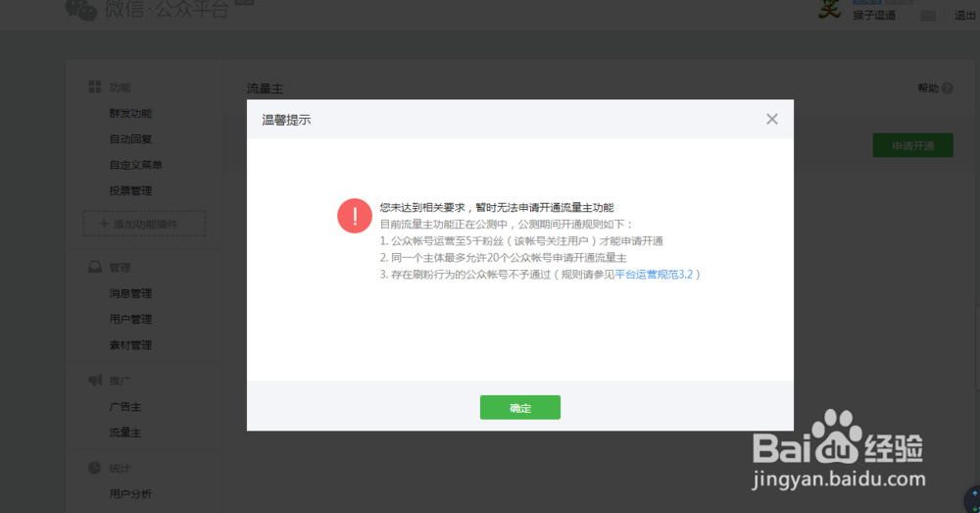Click the 流量主 page heading

tap(265, 89)
